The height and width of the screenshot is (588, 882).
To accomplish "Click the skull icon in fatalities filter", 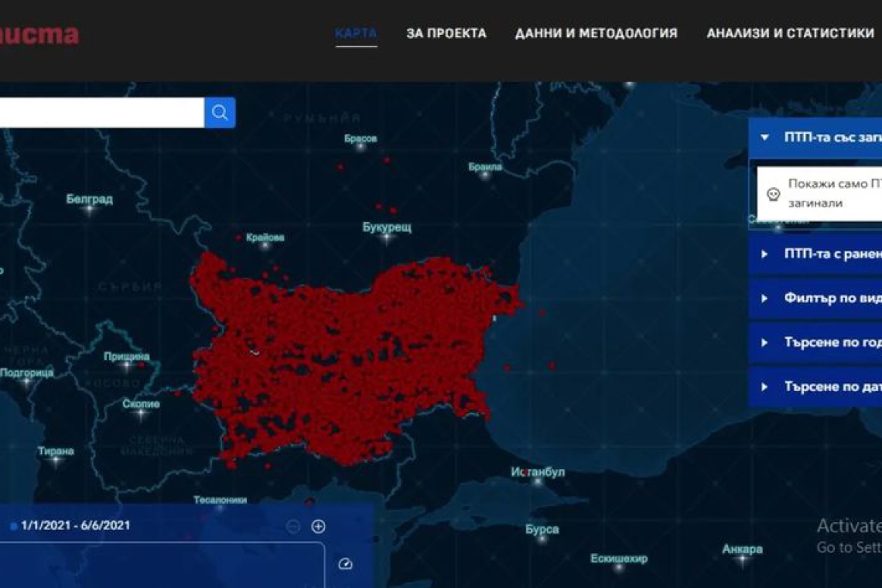I will [x=772, y=194].
